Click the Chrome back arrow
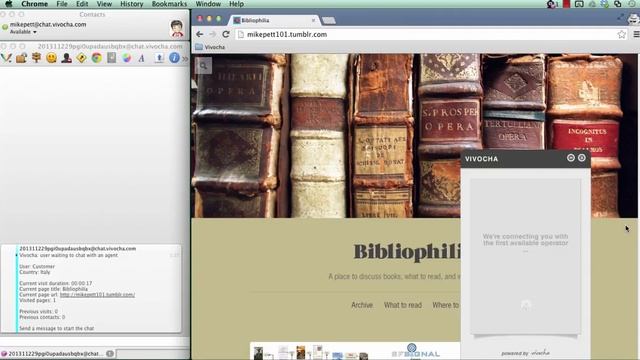640x360 pixels. pos(200,34)
